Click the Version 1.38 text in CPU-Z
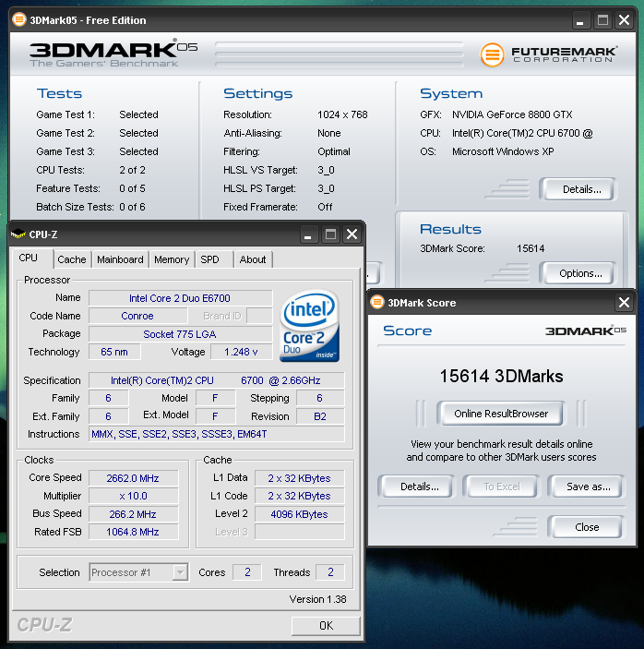The height and width of the screenshot is (649, 644). [317, 599]
